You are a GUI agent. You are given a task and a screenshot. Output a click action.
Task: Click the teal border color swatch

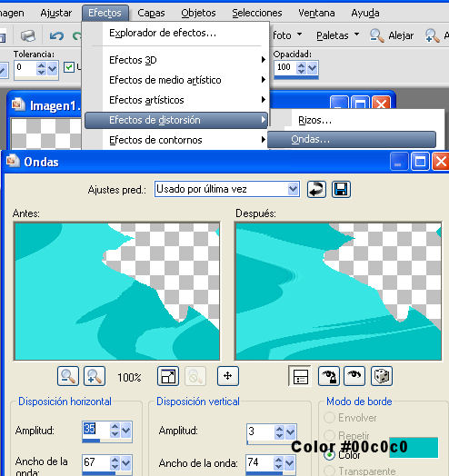click(414, 448)
